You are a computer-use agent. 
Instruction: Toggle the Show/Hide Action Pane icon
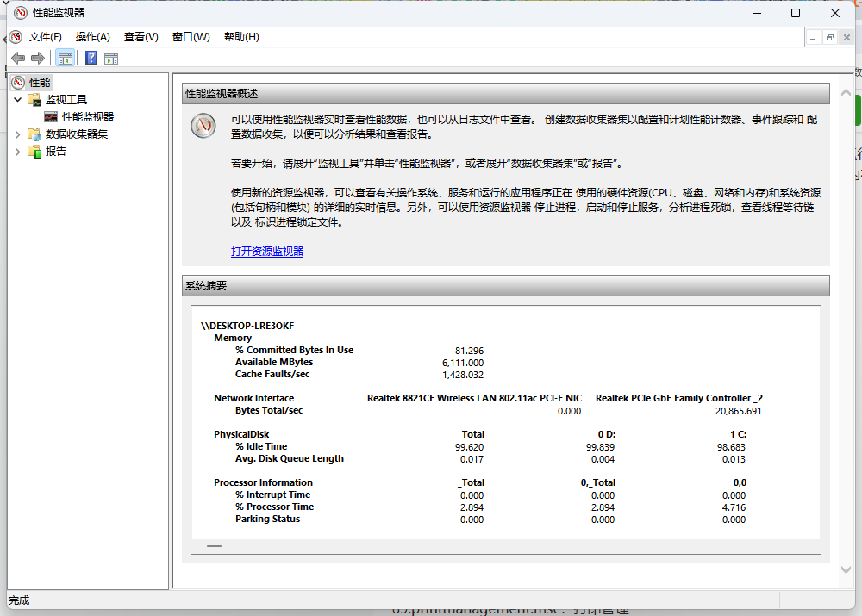(111, 59)
